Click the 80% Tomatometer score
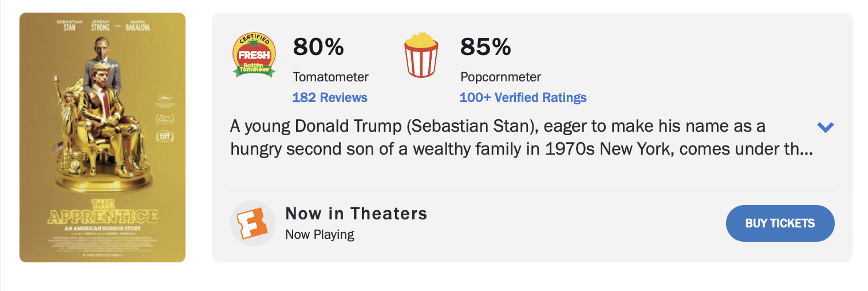 click(318, 47)
